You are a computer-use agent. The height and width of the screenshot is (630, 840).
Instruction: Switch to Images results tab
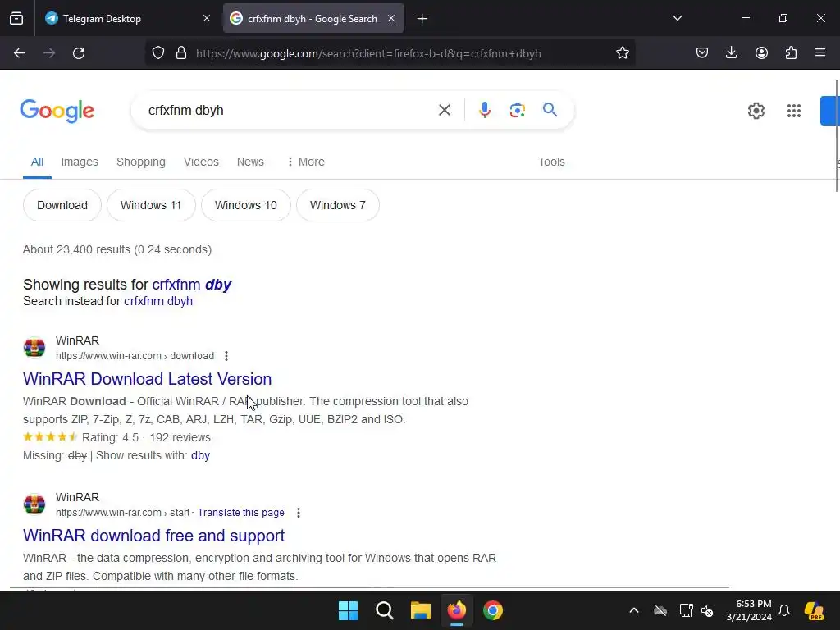click(x=80, y=162)
